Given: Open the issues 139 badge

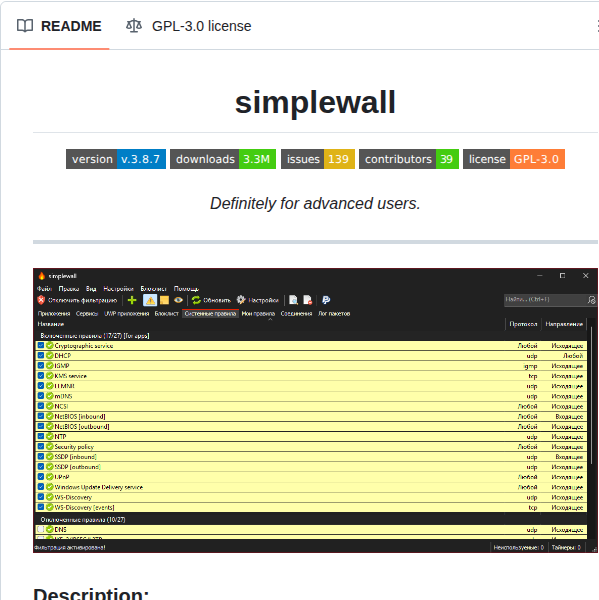Looking at the screenshot, I should pyautogui.click(x=318, y=159).
